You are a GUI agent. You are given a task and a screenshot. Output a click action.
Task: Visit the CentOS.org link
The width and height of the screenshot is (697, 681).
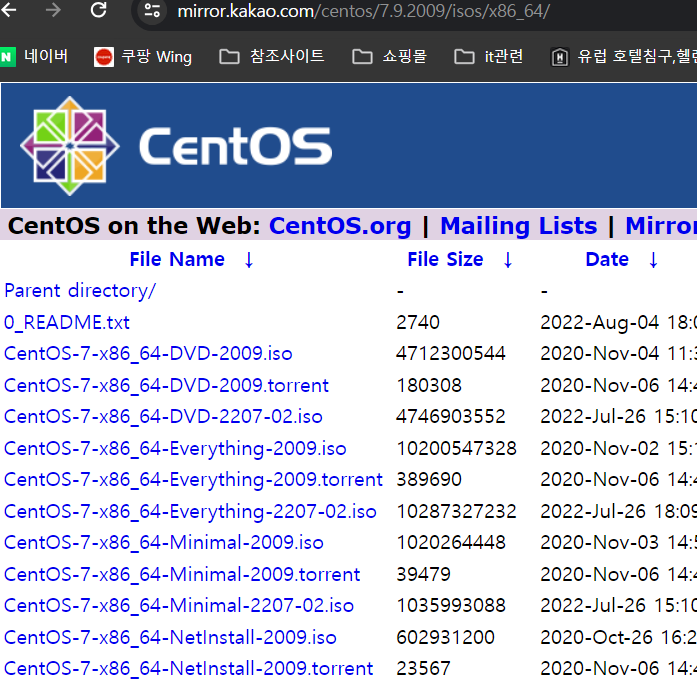coord(340,226)
